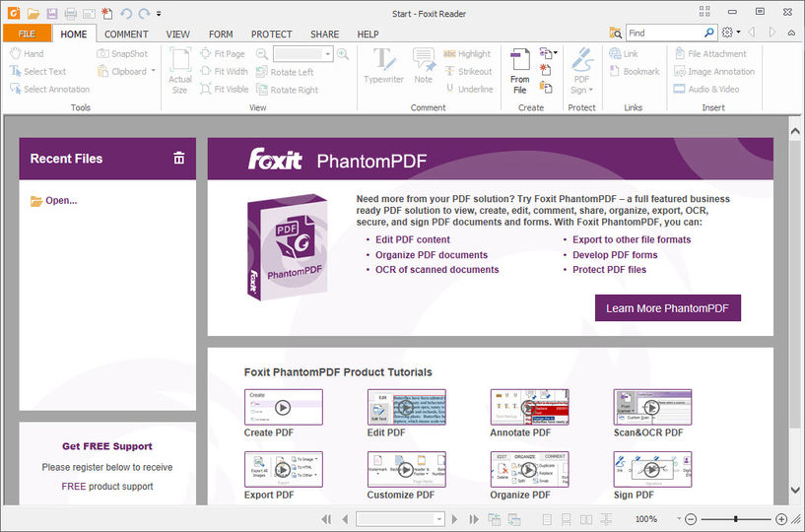Activate the Select Annotation tool
Viewport: 805px width, 532px height.
coord(50,89)
